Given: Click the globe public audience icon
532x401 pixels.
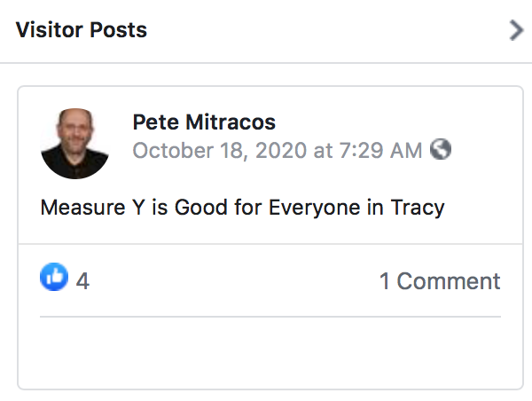Looking at the screenshot, I should (441, 149).
